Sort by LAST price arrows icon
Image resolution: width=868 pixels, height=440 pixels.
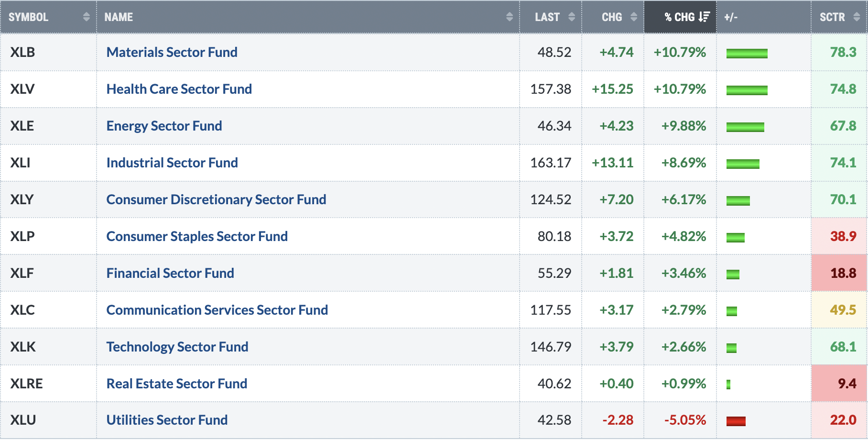tap(572, 17)
